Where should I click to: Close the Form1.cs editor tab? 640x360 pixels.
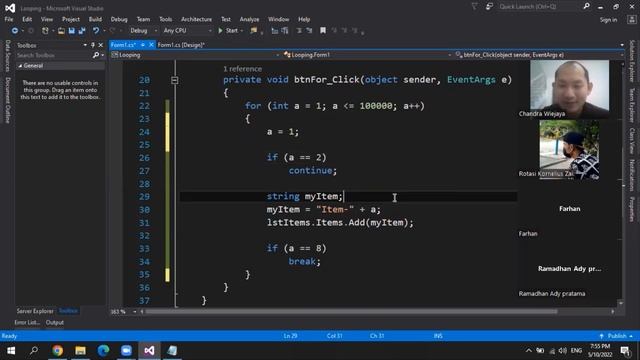(151, 45)
